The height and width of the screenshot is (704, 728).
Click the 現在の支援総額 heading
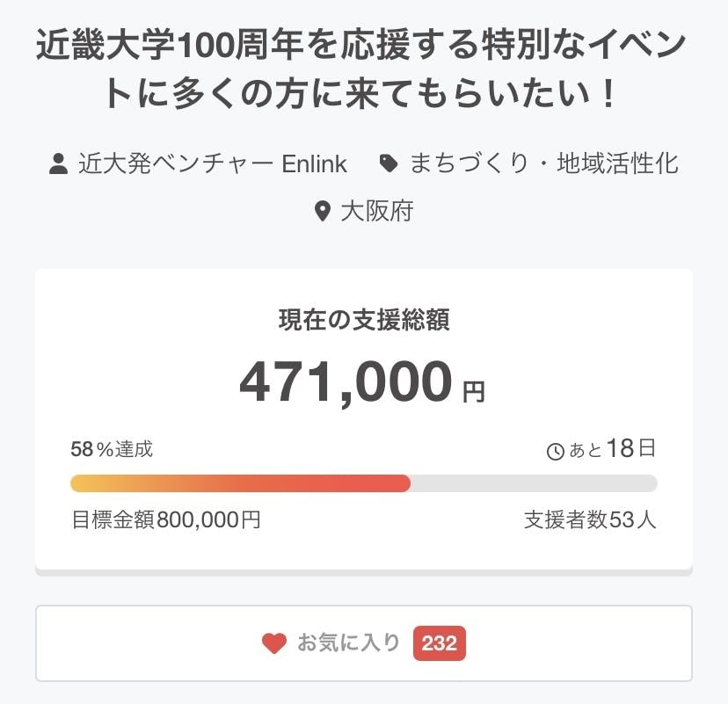pyautogui.click(x=363, y=321)
